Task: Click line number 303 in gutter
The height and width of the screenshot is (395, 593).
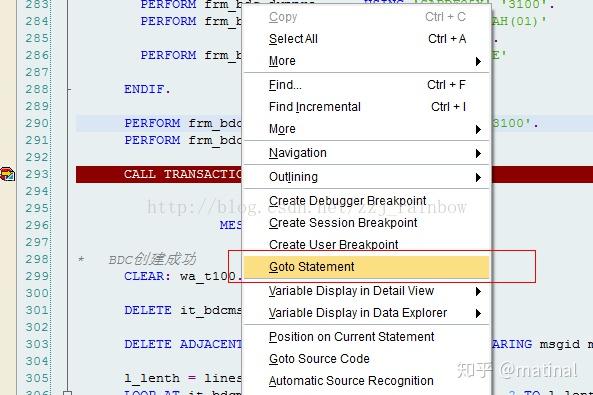Action: (37, 345)
